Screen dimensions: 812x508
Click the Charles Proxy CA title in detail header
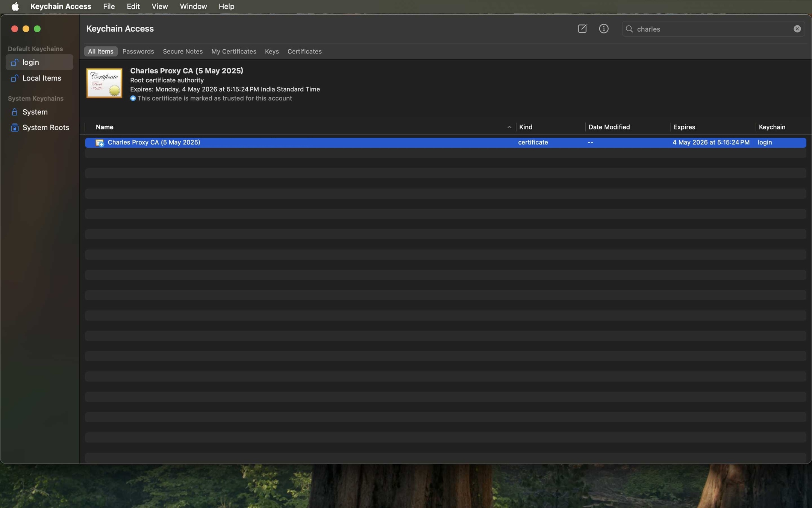[186, 71]
